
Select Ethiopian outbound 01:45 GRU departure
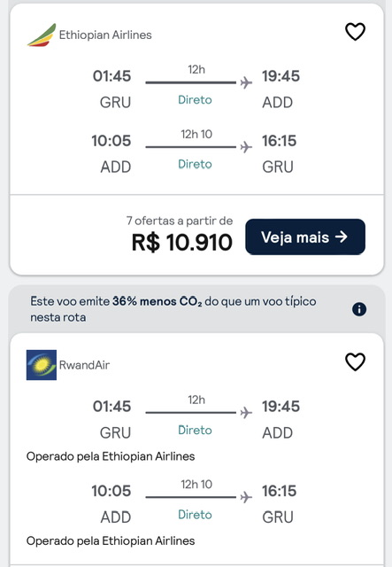click(x=112, y=89)
